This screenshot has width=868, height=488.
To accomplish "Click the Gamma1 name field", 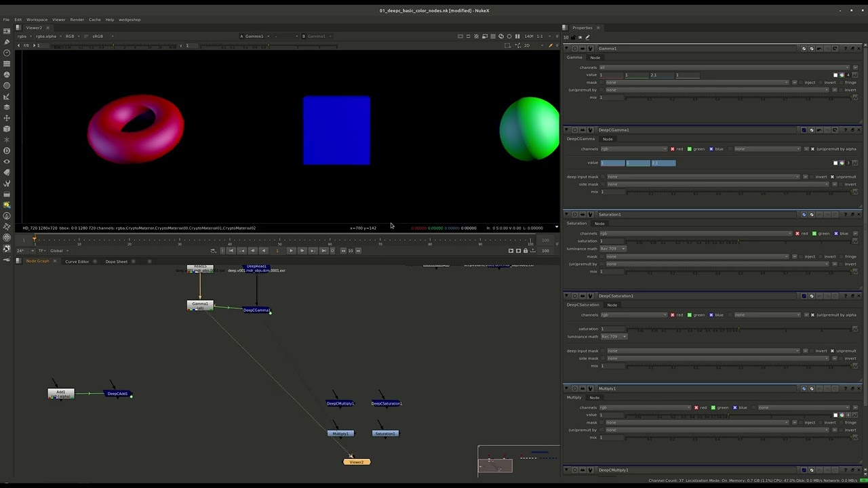I will [698, 49].
